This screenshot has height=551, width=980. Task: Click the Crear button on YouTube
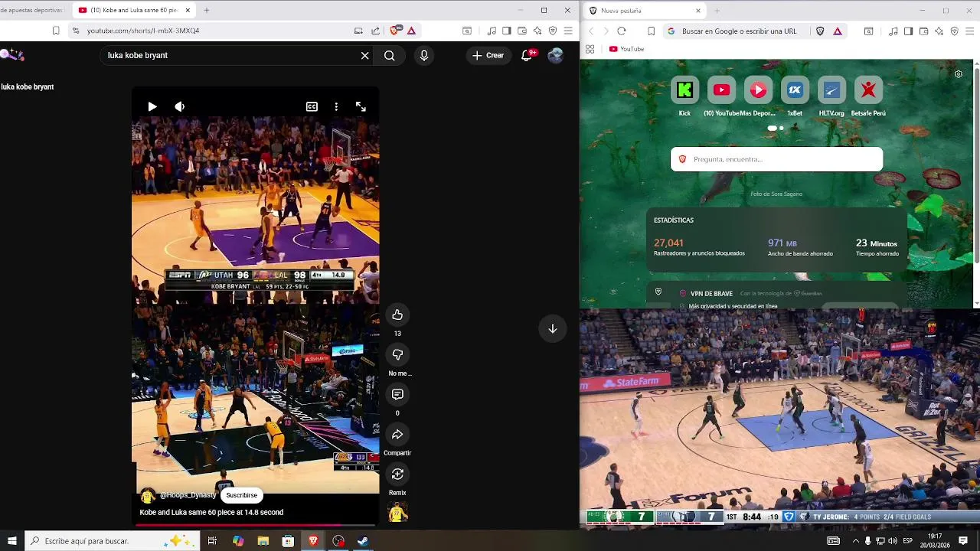pyautogui.click(x=488, y=55)
